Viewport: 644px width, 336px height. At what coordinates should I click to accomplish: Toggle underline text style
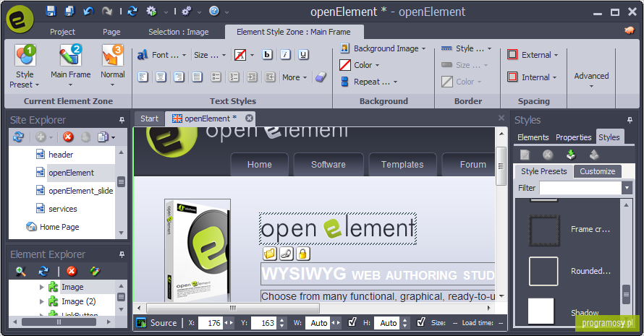(303, 55)
